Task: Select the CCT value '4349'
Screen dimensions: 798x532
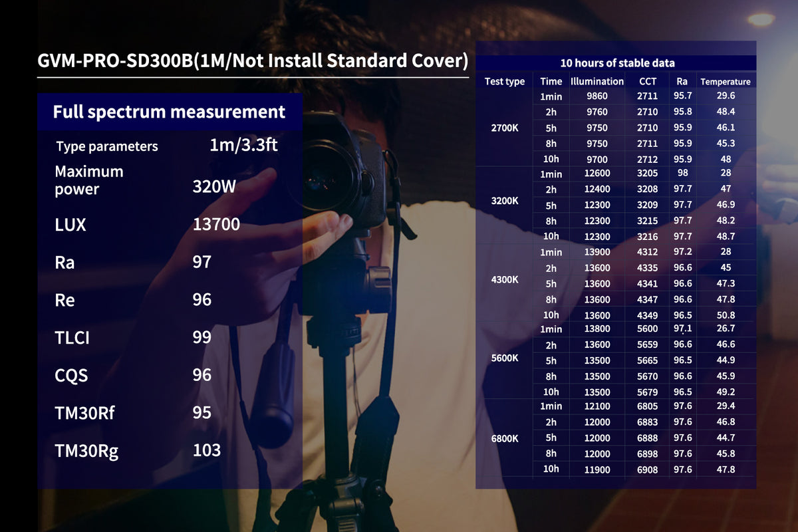Action: click(648, 315)
